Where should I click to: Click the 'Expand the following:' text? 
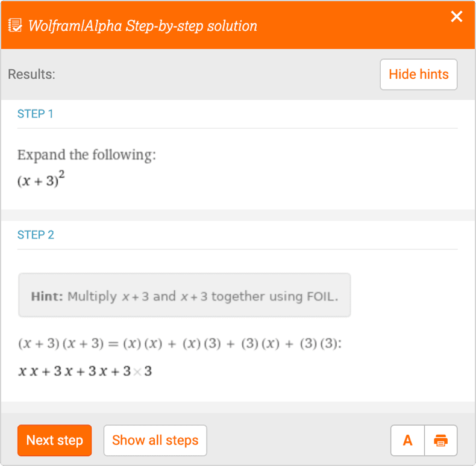pos(86,155)
